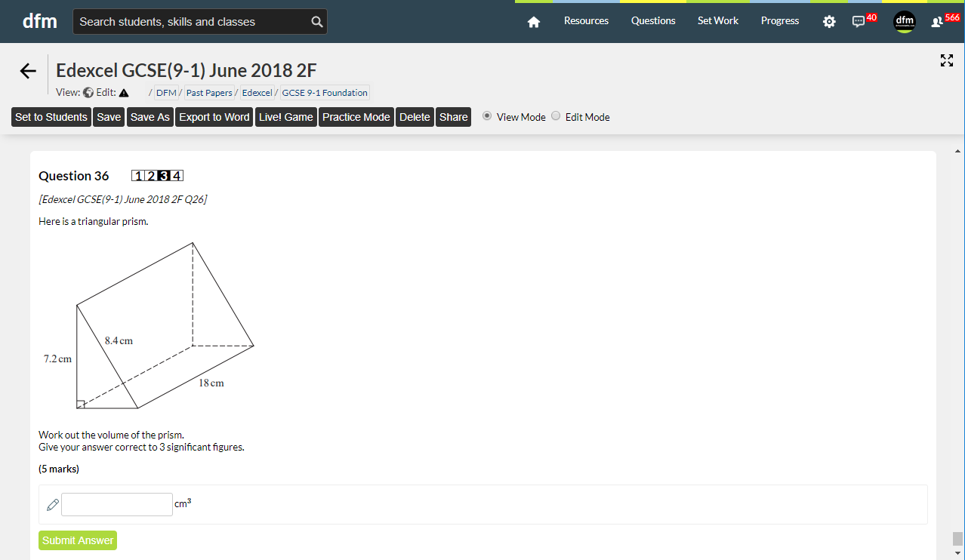The height and width of the screenshot is (560, 965).
Task: Click the paper title Edexcel GCSE(9-1) June 2018 2F
Action: point(187,71)
